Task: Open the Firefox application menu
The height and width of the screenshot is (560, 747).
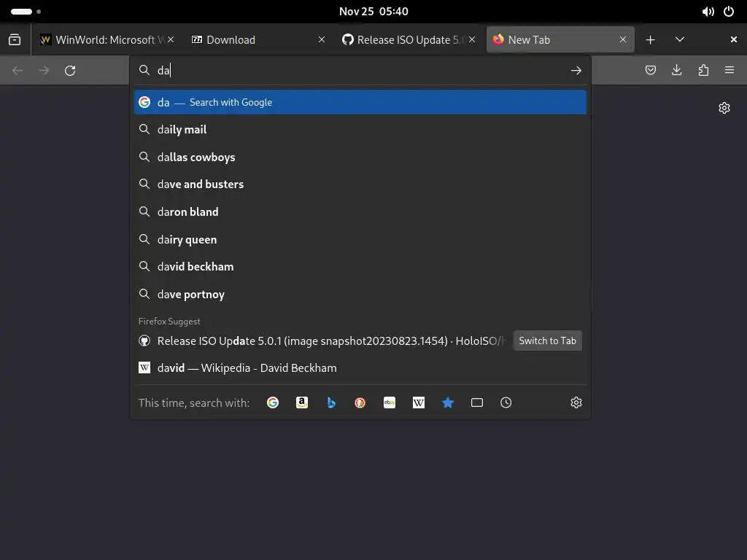Action: pos(729,70)
